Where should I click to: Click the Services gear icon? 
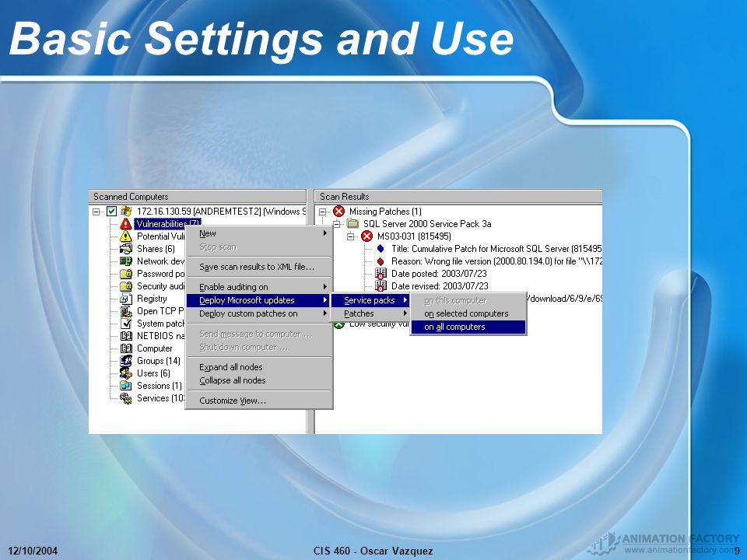pyautogui.click(x=126, y=398)
